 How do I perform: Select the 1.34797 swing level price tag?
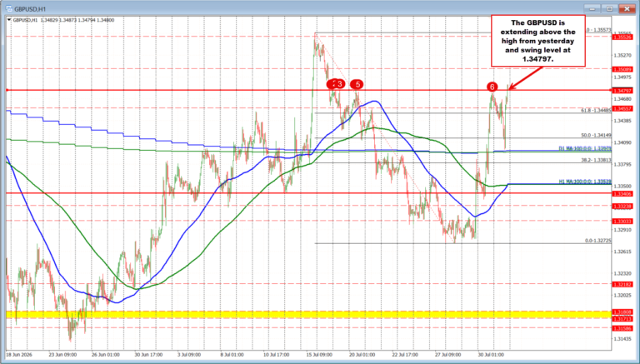[622, 91]
